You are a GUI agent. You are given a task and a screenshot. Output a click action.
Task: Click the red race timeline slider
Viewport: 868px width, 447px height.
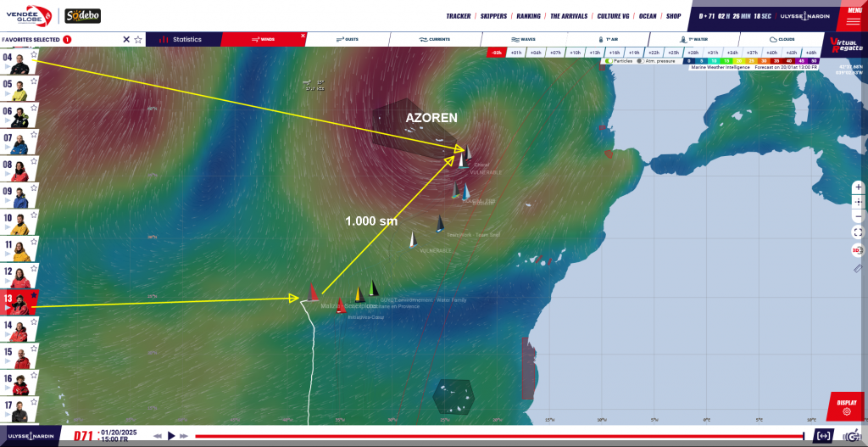[498, 436]
